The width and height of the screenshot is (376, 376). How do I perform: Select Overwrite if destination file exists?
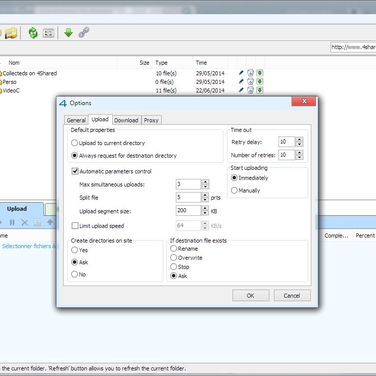click(x=186, y=258)
